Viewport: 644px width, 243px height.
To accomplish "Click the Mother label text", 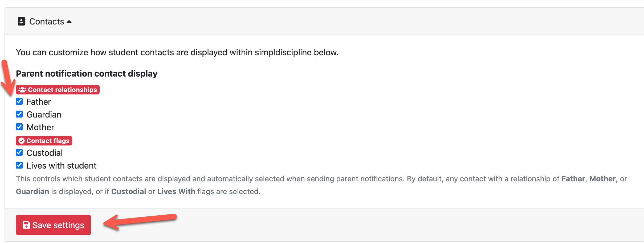I will click(x=40, y=127).
